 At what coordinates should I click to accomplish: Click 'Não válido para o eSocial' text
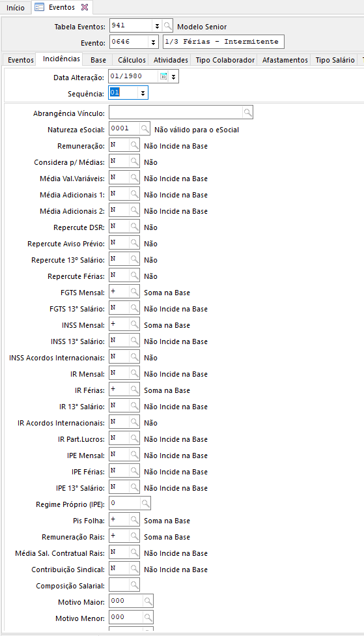[x=197, y=130]
